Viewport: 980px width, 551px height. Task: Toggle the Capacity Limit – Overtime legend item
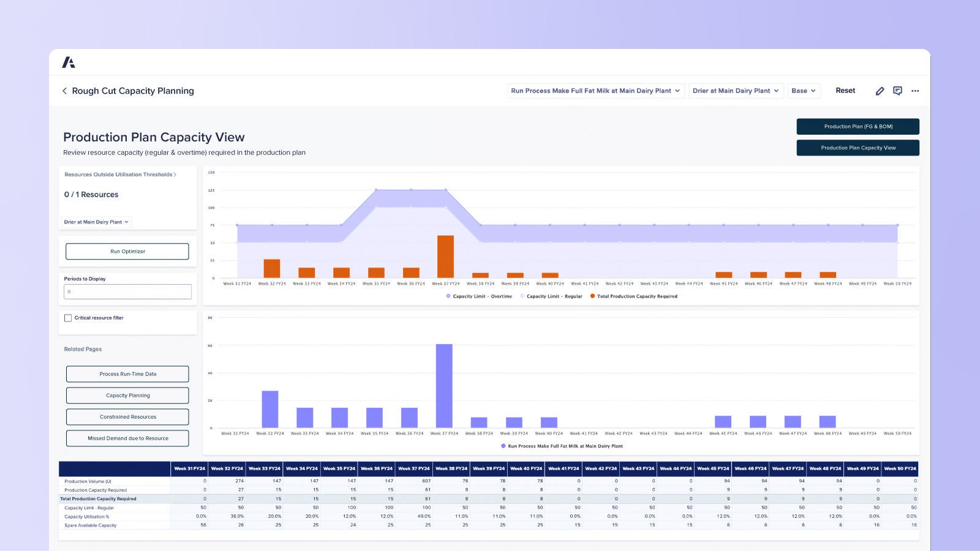click(x=479, y=296)
